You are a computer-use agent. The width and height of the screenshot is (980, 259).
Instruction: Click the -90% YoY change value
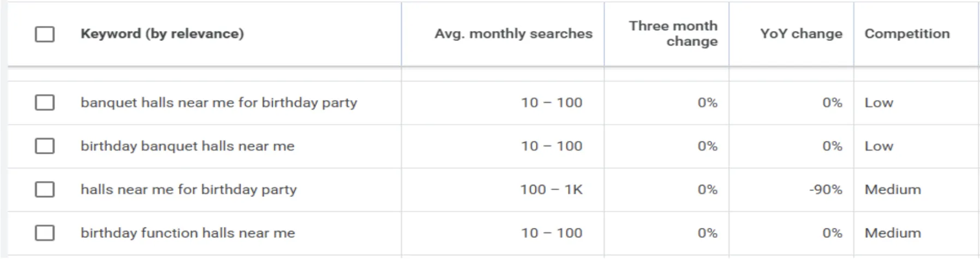(826, 190)
